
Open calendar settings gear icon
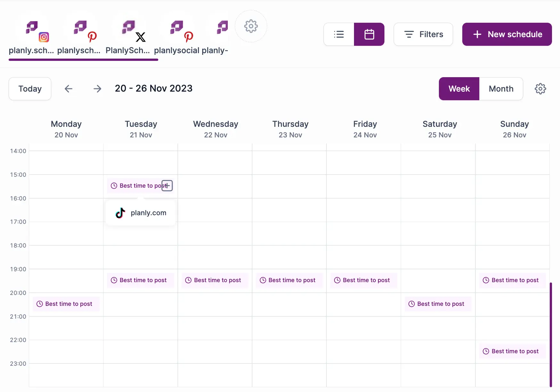540,89
